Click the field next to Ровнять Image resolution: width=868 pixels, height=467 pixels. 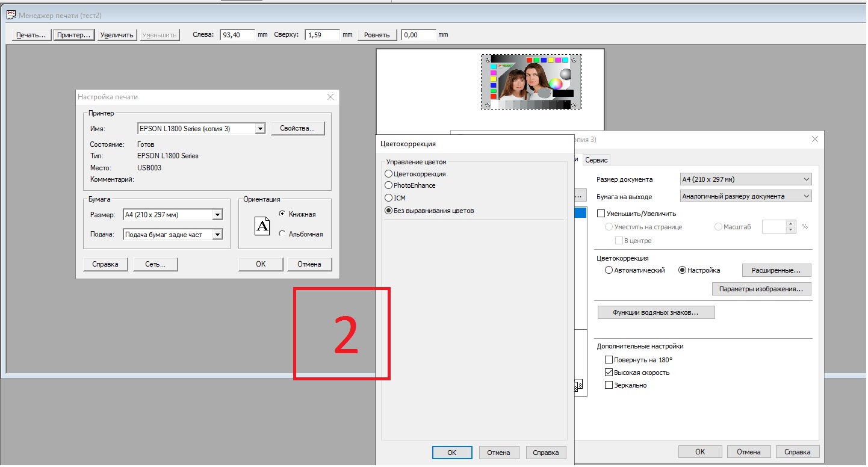[x=418, y=35]
